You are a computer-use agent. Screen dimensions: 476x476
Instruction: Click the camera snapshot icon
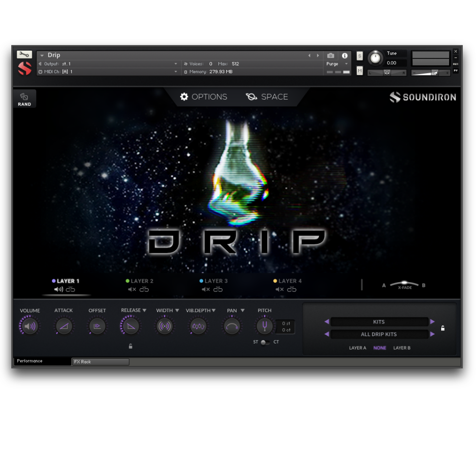331,55
